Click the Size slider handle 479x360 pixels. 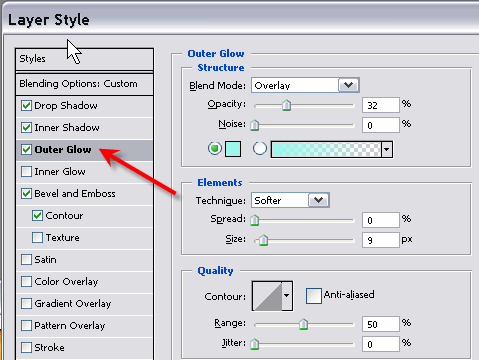[263, 240]
